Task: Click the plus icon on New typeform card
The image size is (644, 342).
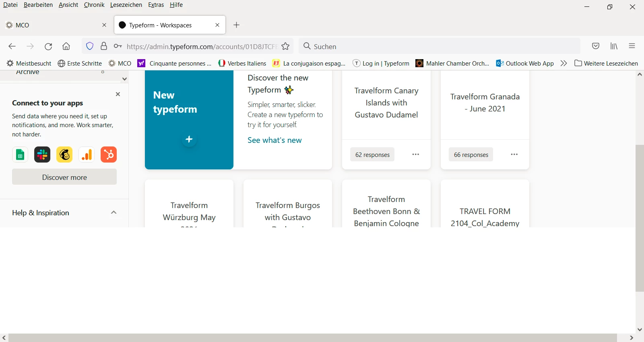Action: pyautogui.click(x=189, y=139)
